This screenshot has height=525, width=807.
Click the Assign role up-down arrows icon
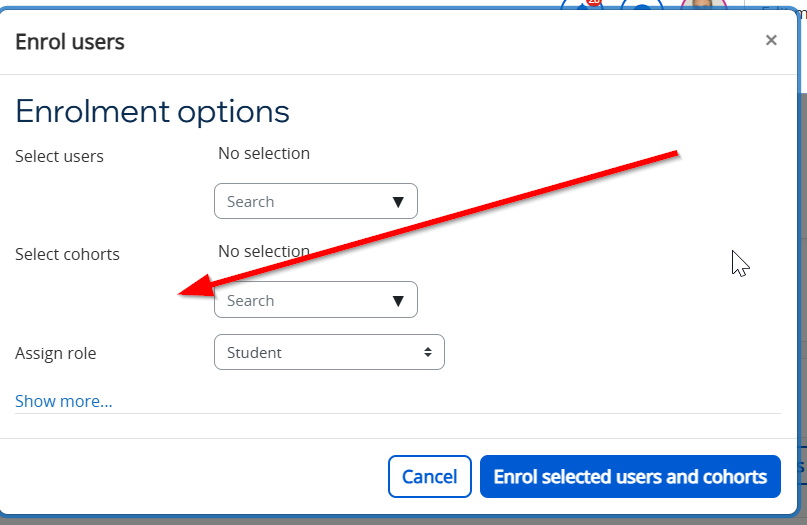tap(428, 352)
